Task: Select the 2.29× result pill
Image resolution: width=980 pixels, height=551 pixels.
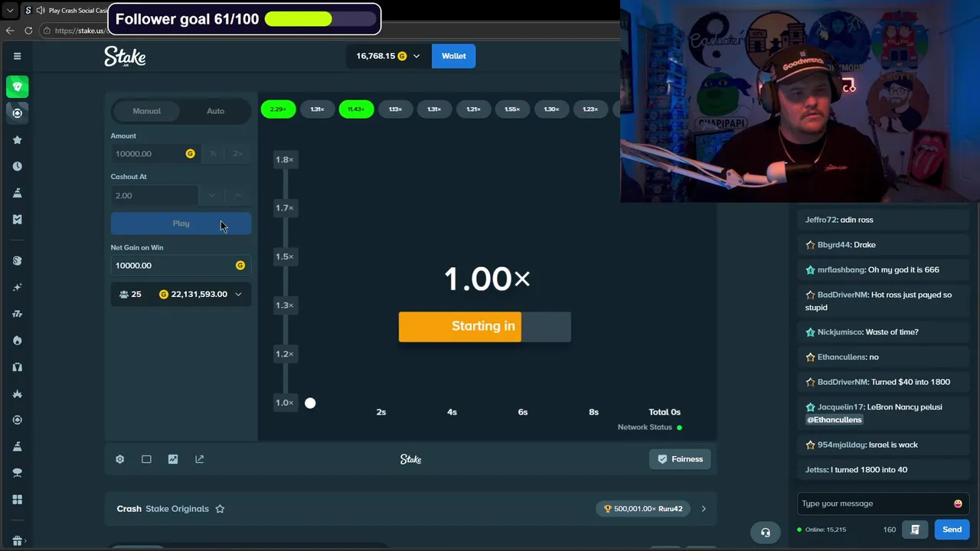Action: (x=278, y=109)
